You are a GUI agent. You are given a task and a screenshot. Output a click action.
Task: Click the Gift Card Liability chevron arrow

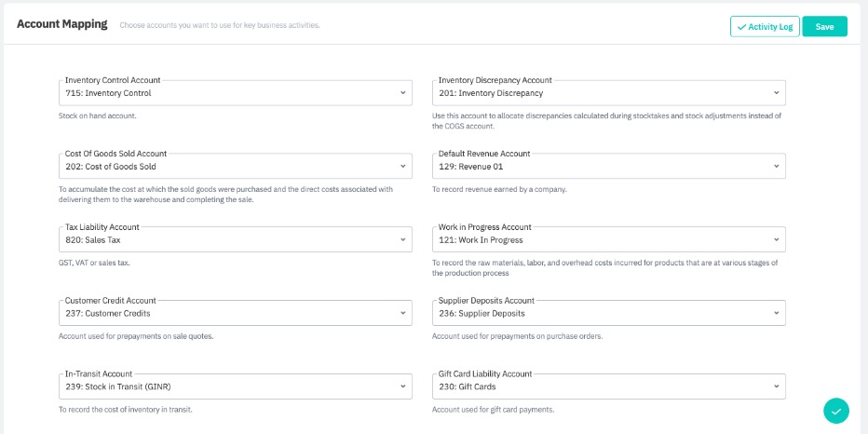point(777,387)
